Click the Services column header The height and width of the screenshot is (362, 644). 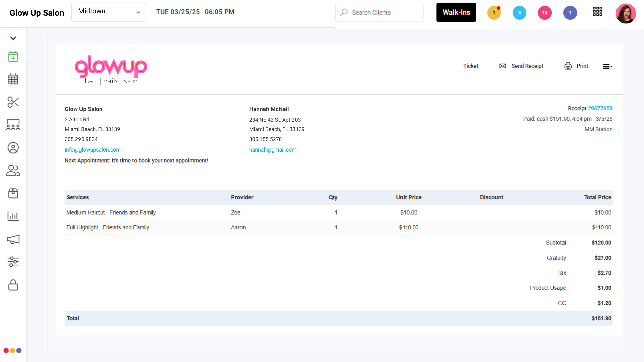tap(78, 197)
